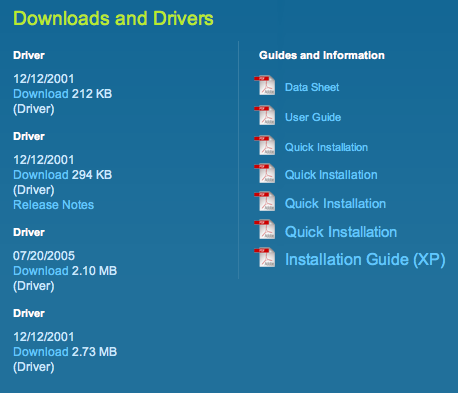Click Download link beside 2.10 MB
This screenshot has height=393, width=458.
tap(41, 271)
